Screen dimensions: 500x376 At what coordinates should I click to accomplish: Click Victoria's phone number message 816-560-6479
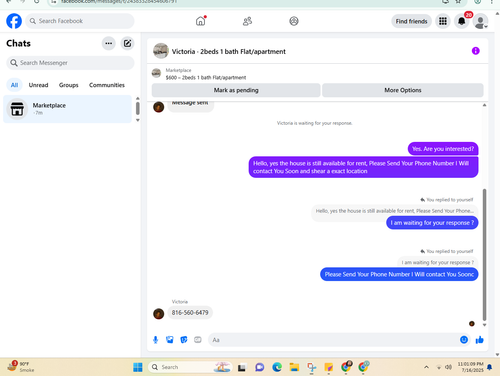(190, 313)
